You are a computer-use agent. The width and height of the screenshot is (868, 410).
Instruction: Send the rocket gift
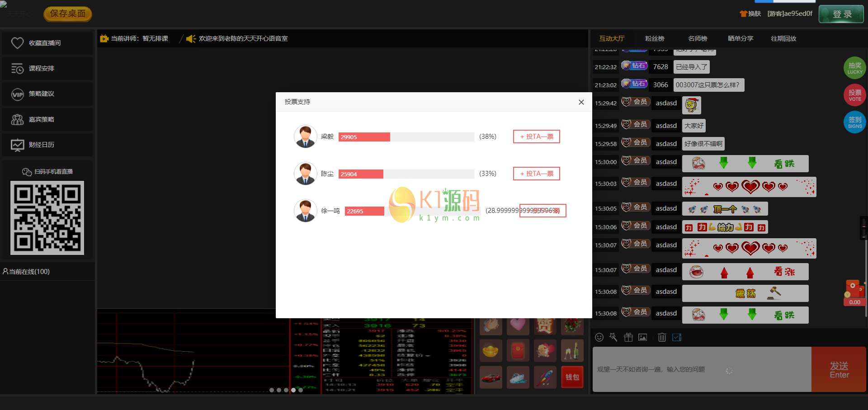pos(545,377)
